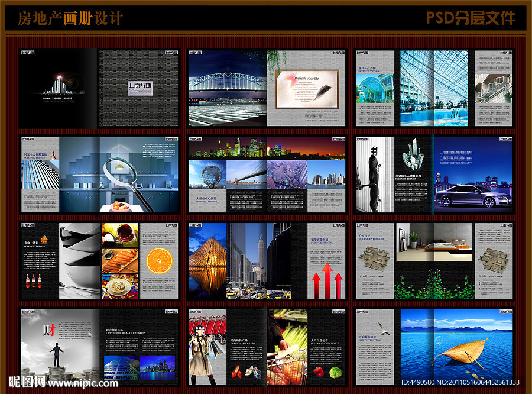Click the PSD分层文件 heading text
This screenshot has height=394, width=532.
pyautogui.click(x=471, y=18)
